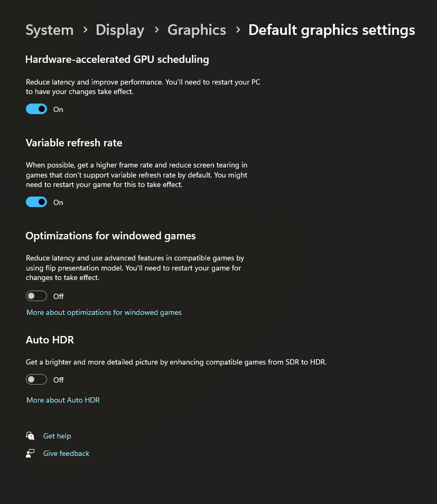Click the Give feedback person icon

[30, 453]
